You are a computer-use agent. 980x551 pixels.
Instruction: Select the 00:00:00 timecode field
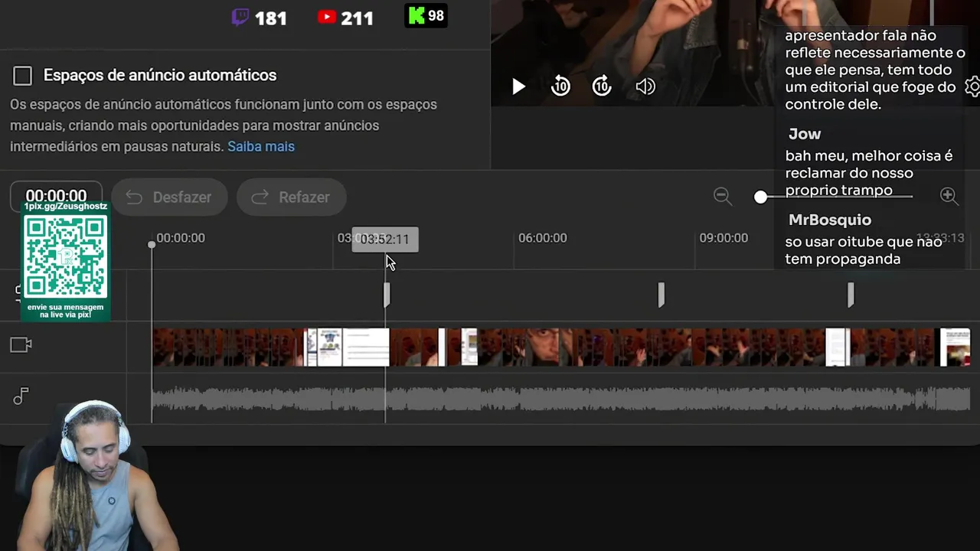(56, 196)
